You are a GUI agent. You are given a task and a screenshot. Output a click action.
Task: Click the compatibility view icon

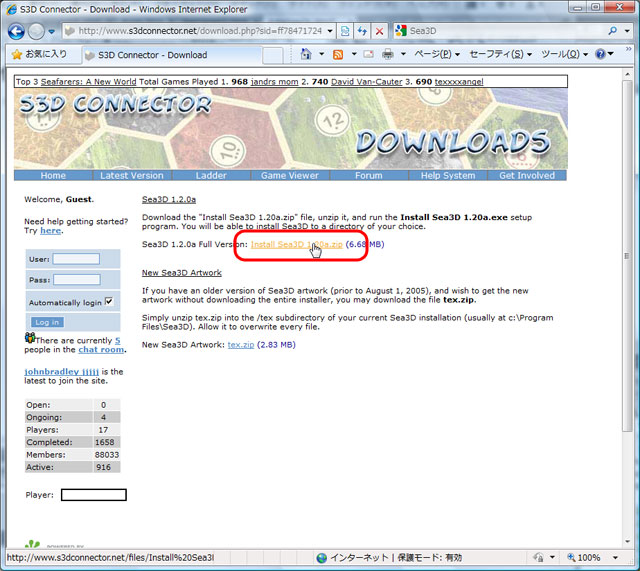[x=345, y=31]
